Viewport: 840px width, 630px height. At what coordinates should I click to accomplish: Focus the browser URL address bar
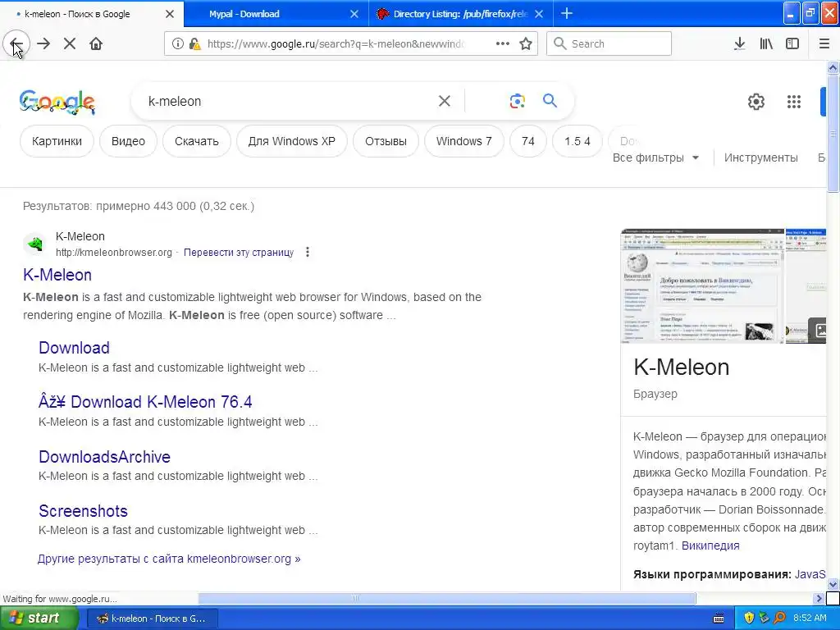click(x=335, y=44)
